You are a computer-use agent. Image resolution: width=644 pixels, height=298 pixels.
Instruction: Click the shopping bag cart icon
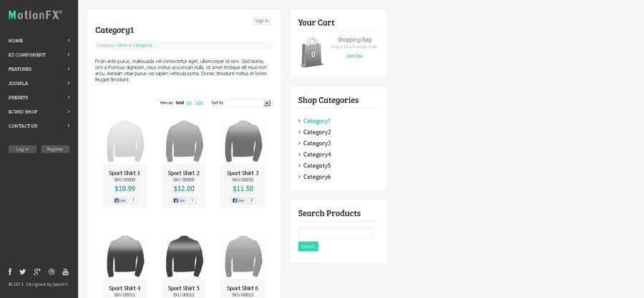(312, 52)
